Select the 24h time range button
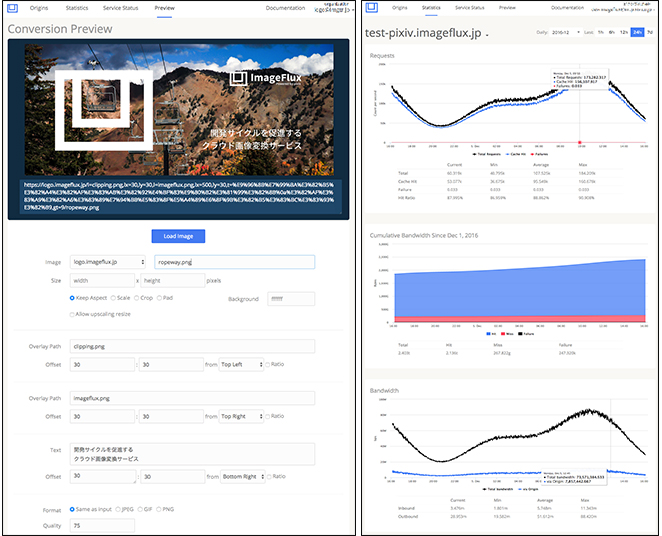This screenshot has height=536, width=662. coord(637,32)
